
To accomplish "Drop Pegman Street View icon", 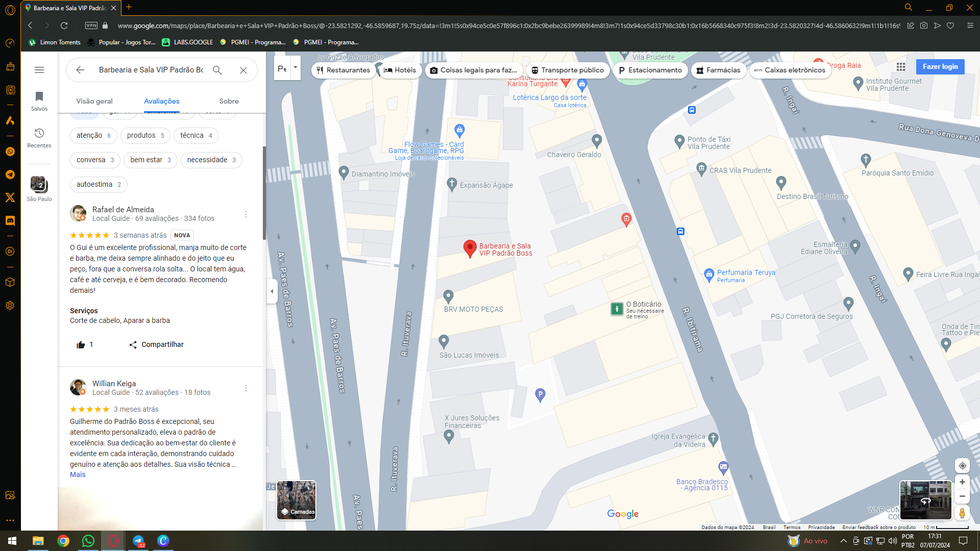I will [x=962, y=513].
